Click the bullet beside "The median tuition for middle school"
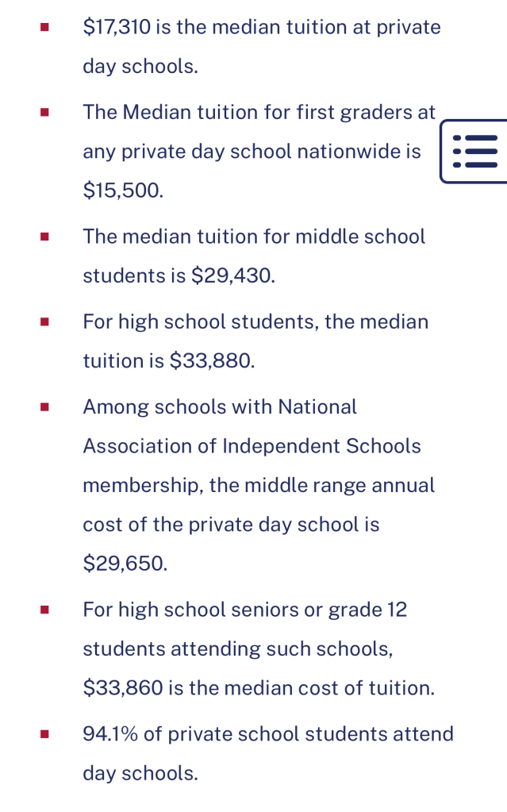This screenshot has width=507, height=812. pyautogui.click(x=45, y=237)
